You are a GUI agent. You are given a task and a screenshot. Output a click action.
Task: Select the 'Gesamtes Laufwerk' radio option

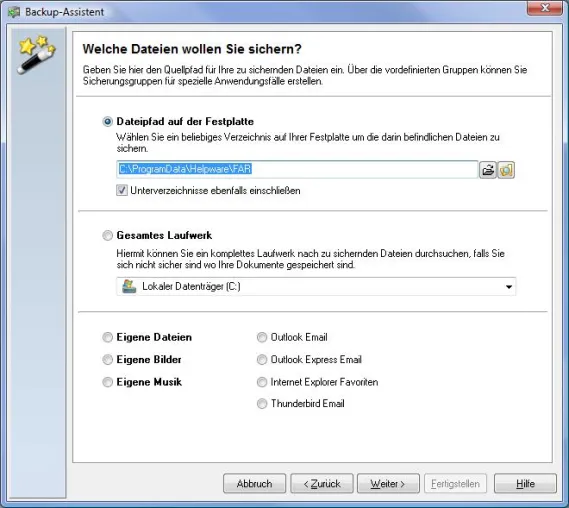[x=107, y=235]
